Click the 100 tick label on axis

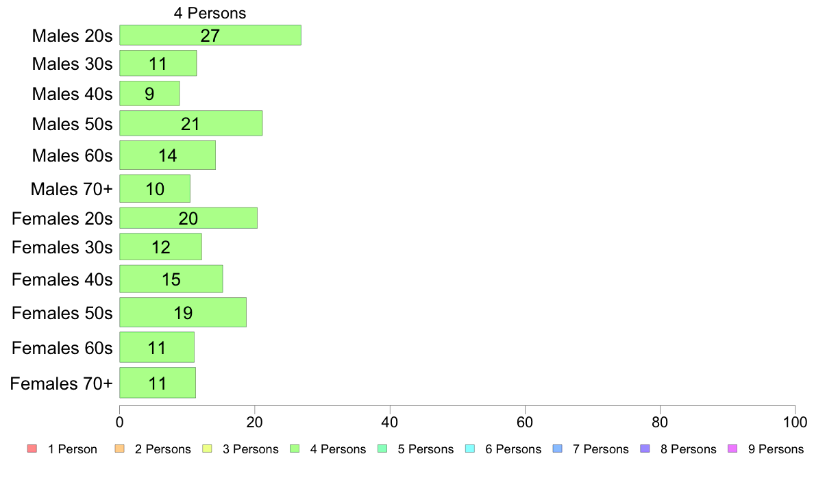coord(795,422)
